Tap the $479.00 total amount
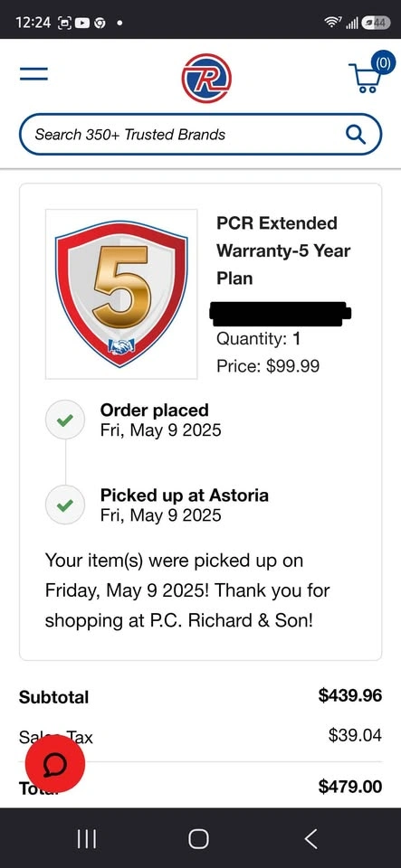 click(x=350, y=786)
